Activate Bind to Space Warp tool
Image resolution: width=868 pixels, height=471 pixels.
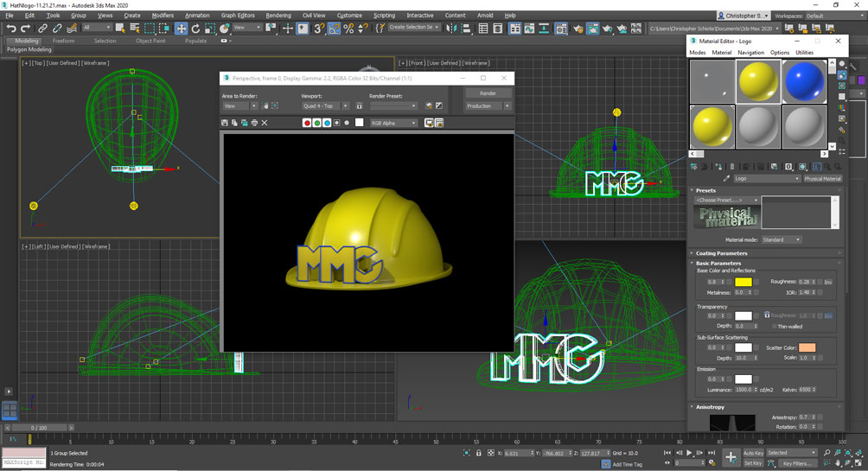pos(72,29)
